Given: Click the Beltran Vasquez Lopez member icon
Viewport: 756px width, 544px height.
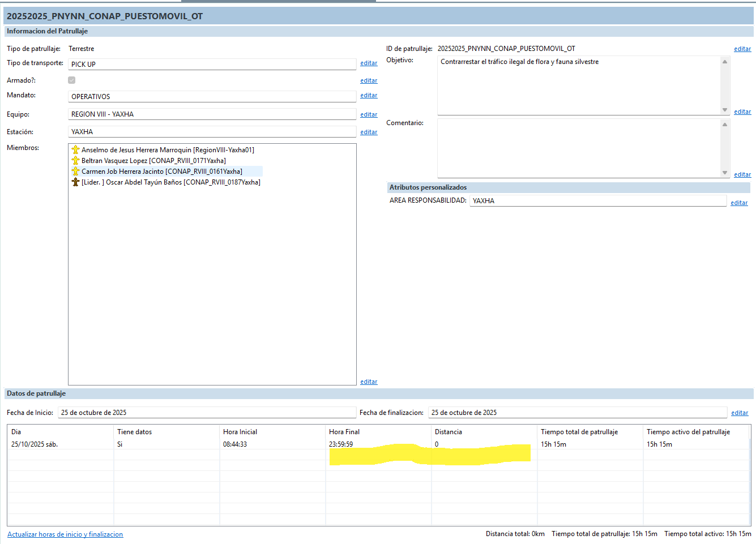Looking at the screenshot, I should click(x=75, y=161).
